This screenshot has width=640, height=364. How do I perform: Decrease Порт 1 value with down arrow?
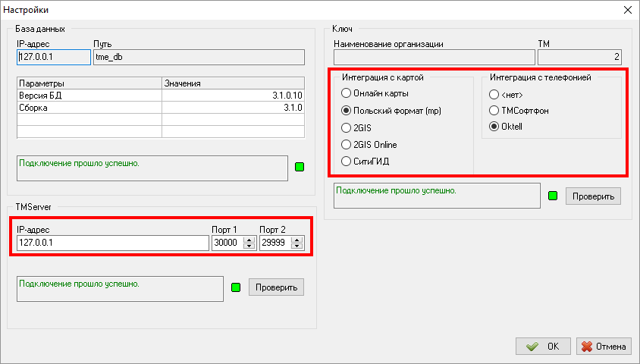click(x=249, y=246)
